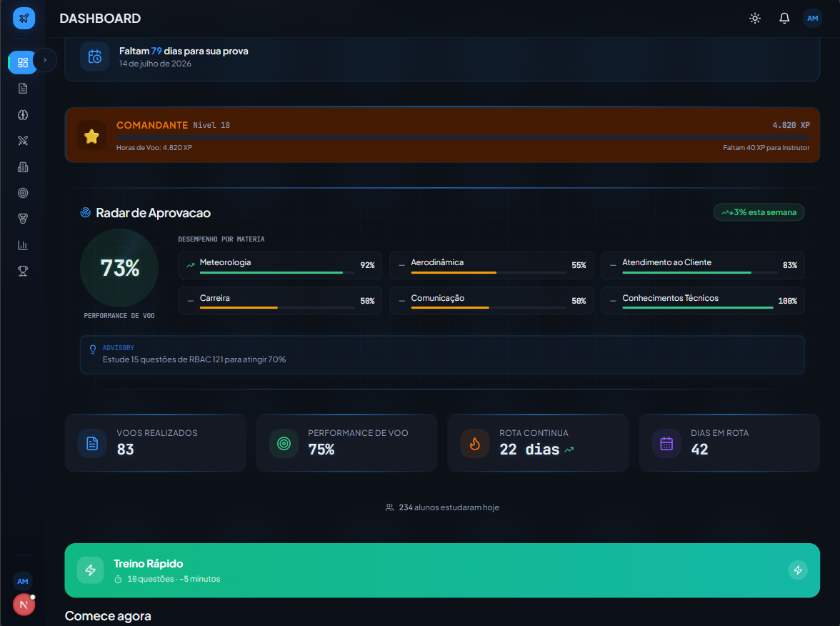Click the airplane app logo

click(x=24, y=19)
